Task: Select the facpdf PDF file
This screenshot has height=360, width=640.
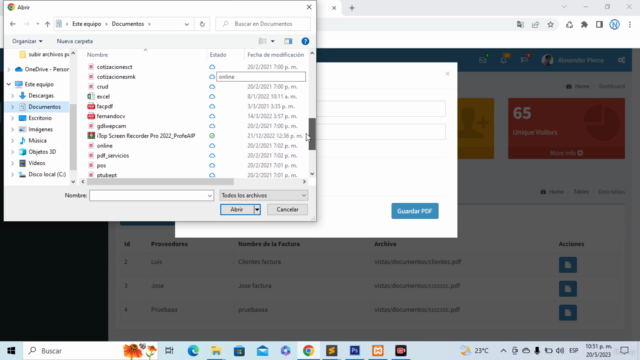Action: coord(104,106)
